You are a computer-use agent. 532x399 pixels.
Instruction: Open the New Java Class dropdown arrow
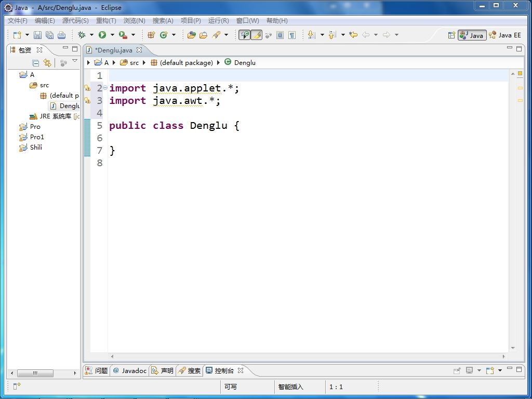click(x=174, y=35)
